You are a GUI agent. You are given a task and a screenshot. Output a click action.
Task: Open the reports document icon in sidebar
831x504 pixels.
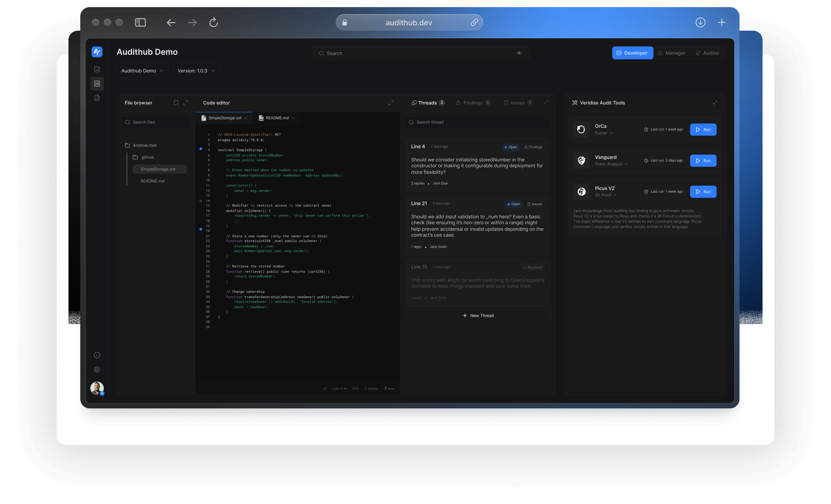coord(97,98)
